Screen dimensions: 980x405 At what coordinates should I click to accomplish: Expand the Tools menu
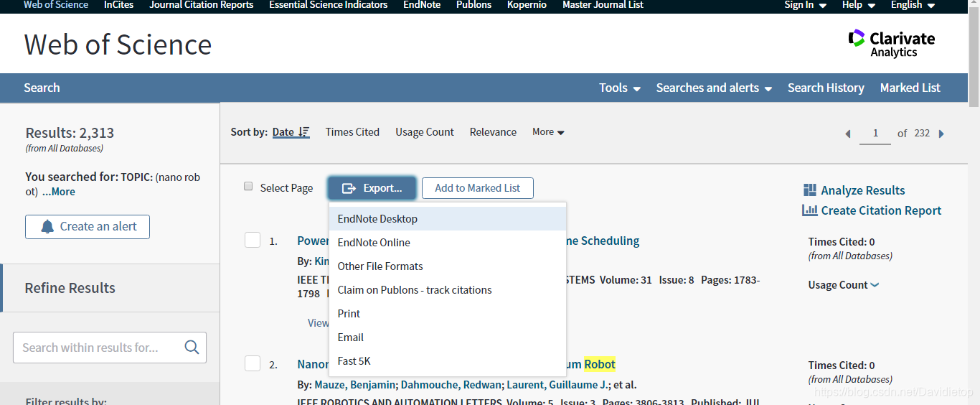pyautogui.click(x=620, y=88)
